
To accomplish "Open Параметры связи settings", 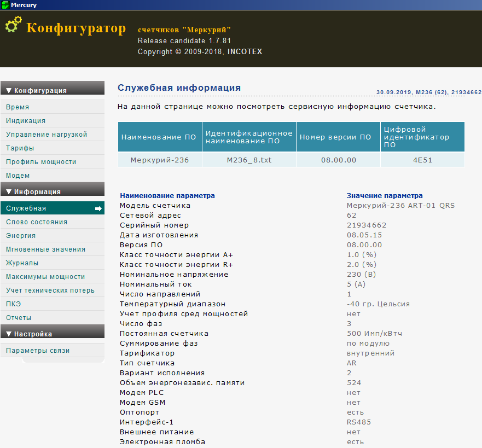I will (x=53, y=350).
